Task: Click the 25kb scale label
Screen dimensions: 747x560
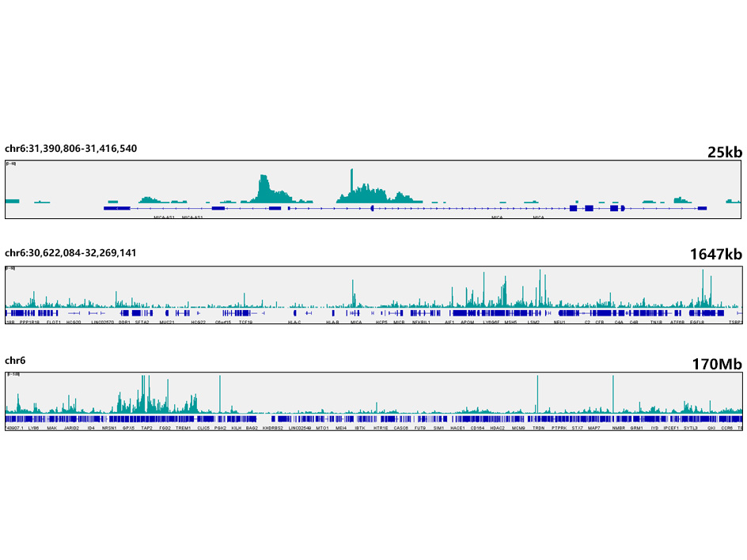Action: point(724,153)
